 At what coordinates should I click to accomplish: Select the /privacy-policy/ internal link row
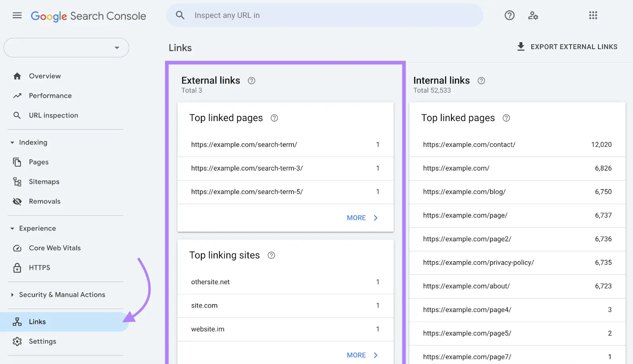517,263
